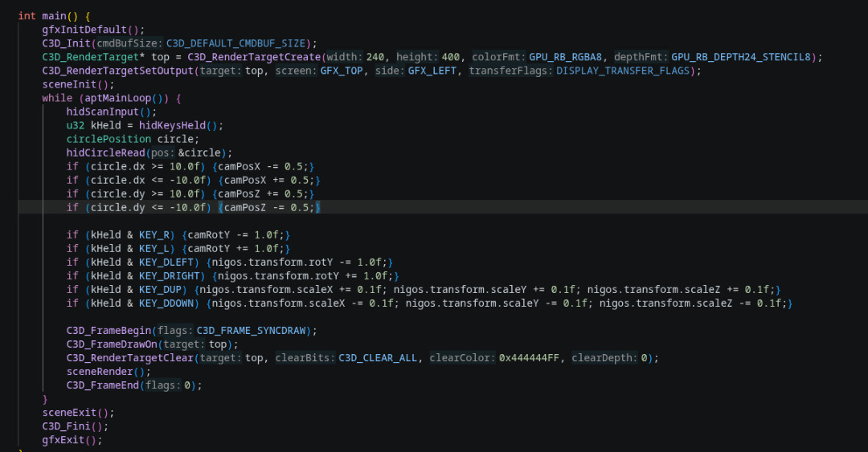868x452 pixels.
Task: Click the C3D_CLEAR_ALL constant
Action: [378, 358]
